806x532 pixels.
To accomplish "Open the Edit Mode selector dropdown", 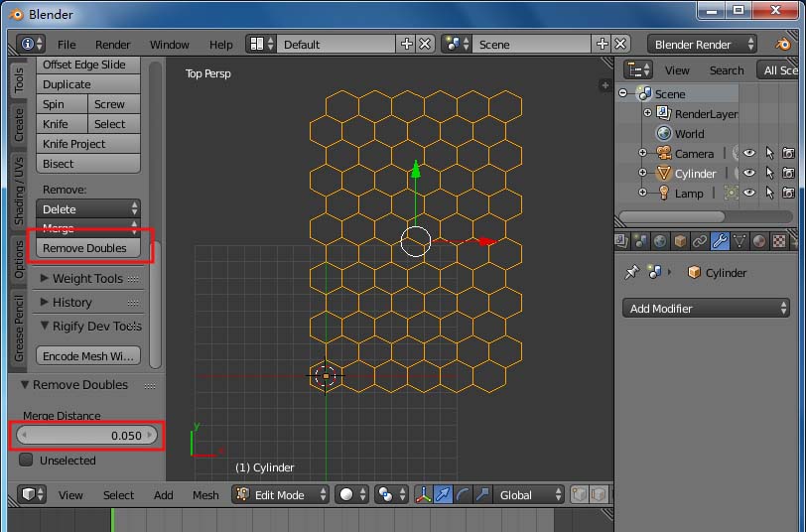I will coord(280,495).
